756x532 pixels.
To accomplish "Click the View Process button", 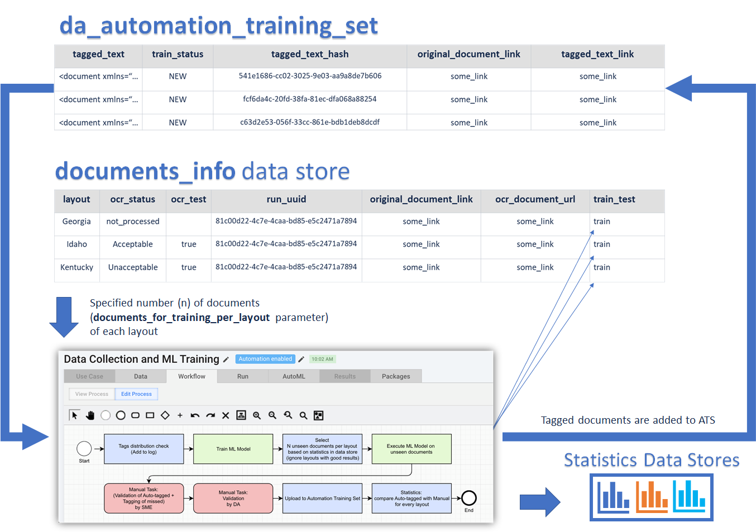I will 92,394.
